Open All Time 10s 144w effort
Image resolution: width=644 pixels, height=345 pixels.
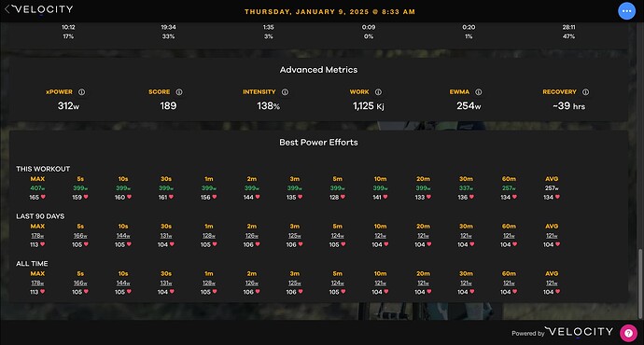123,283
